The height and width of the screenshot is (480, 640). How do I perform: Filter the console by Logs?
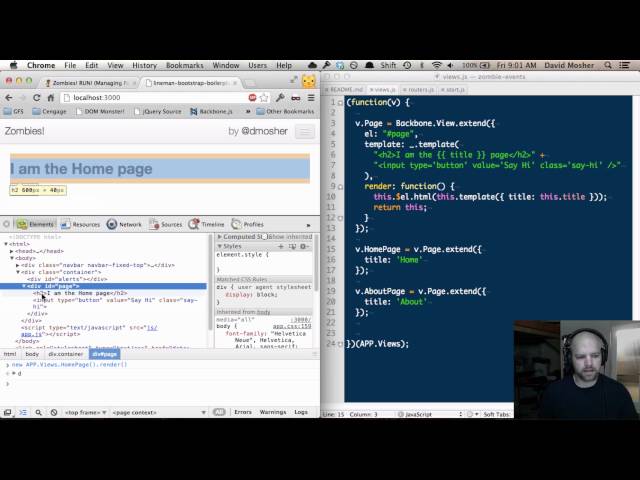301,412
